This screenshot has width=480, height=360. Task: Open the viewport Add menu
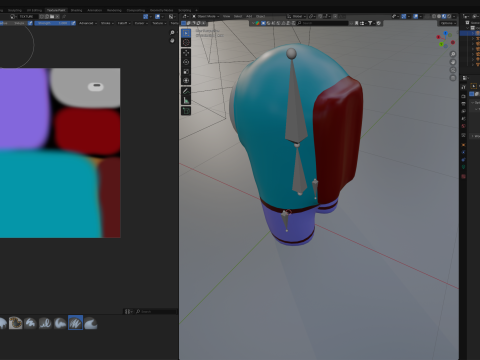coord(249,16)
